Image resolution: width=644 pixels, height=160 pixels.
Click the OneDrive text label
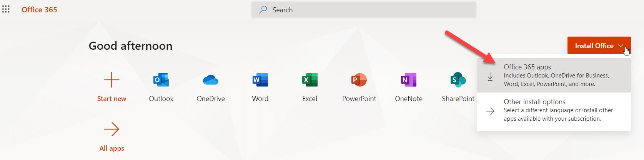click(x=211, y=99)
